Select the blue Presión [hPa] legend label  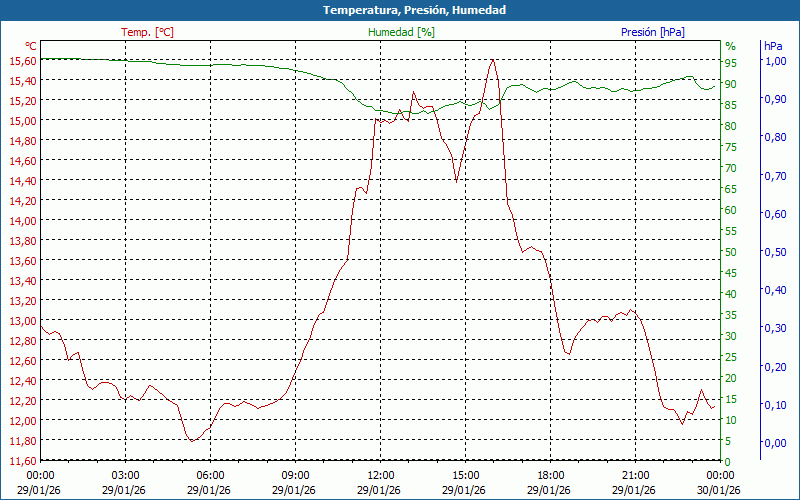click(652, 32)
